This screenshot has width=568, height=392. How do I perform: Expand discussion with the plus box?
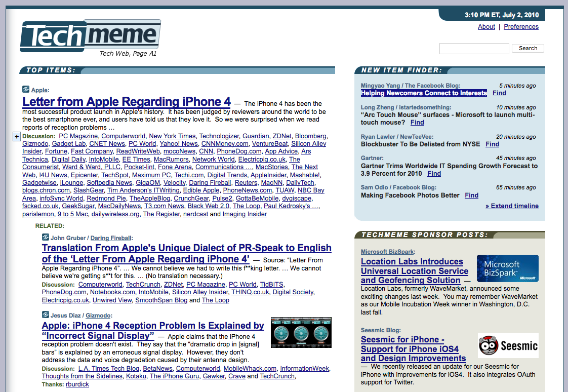[x=17, y=137]
